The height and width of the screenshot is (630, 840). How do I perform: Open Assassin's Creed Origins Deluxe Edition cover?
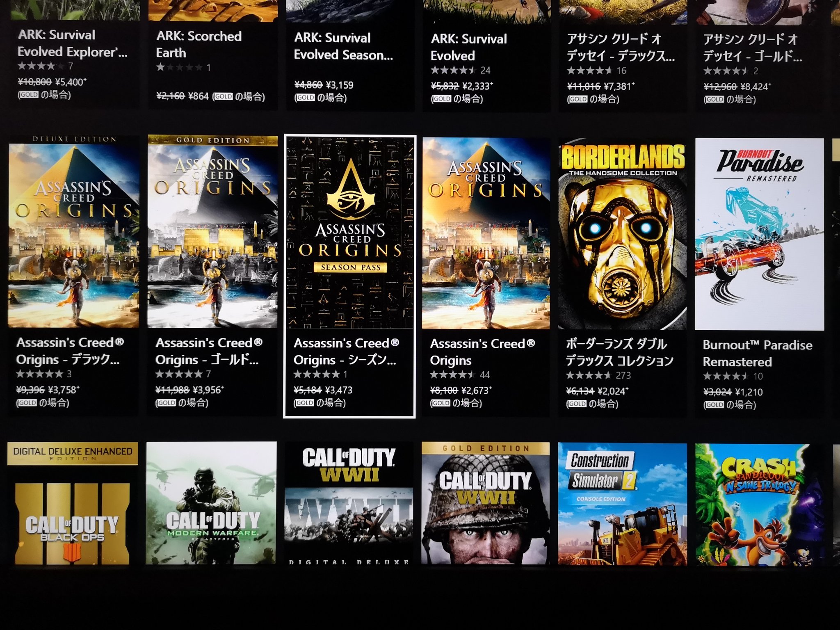73,231
